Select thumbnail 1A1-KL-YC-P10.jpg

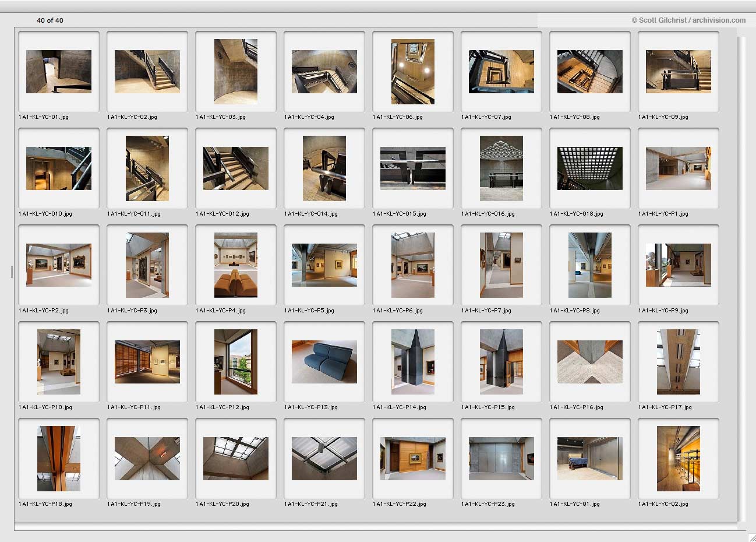[x=59, y=362]
